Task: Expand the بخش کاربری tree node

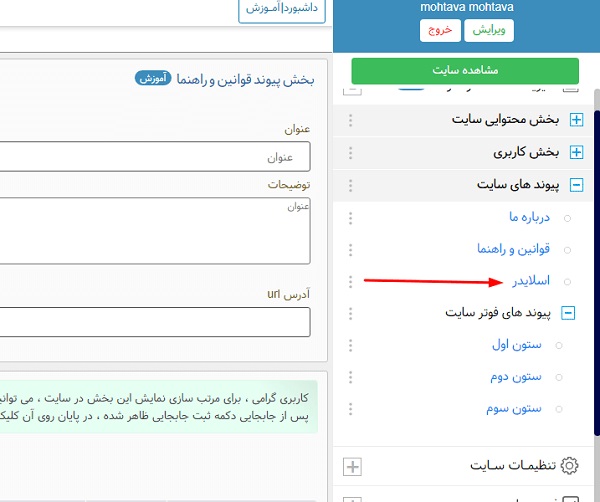Action: pyautogui.click(x=575, y=153)
